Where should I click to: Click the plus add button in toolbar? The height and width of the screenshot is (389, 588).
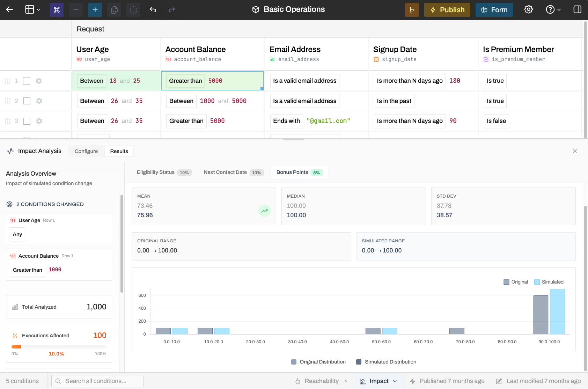[x=95, y=10]
